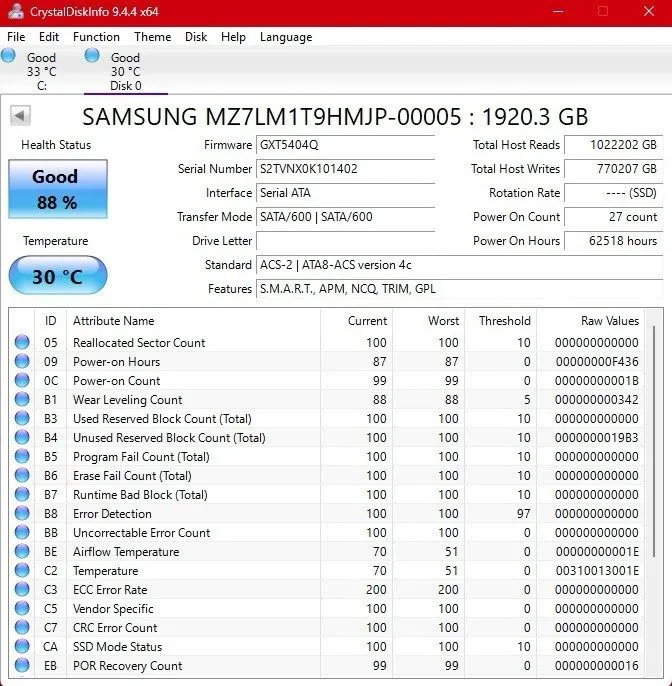Open the Language menu

click(286, 37)
